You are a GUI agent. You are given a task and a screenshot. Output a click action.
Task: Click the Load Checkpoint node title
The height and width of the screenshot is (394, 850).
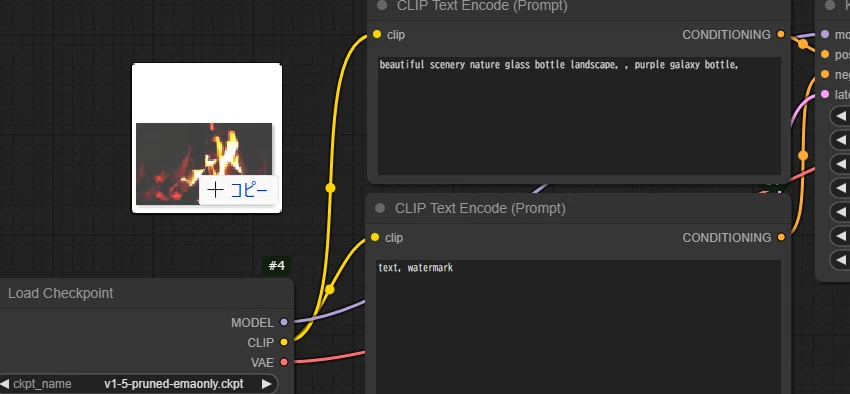(x=61, y=293)
